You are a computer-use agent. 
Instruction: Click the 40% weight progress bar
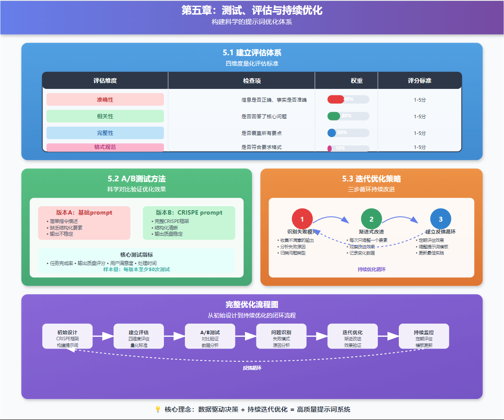(x=348, y=99)
